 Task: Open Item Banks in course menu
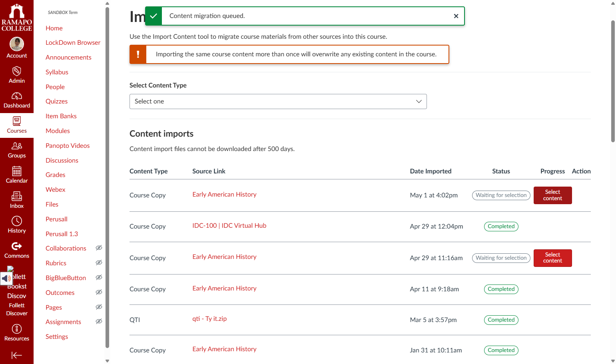coord(61,116)
